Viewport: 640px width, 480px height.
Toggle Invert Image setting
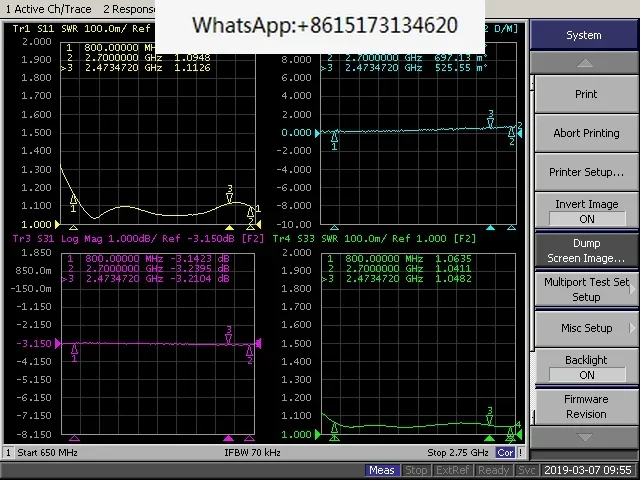click(x=586, y=211)
